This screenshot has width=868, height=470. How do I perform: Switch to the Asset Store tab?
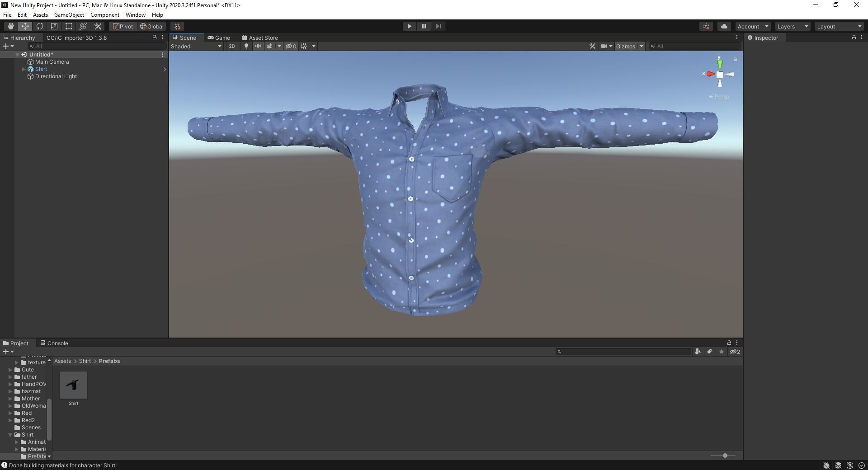[x=260, y=38]
